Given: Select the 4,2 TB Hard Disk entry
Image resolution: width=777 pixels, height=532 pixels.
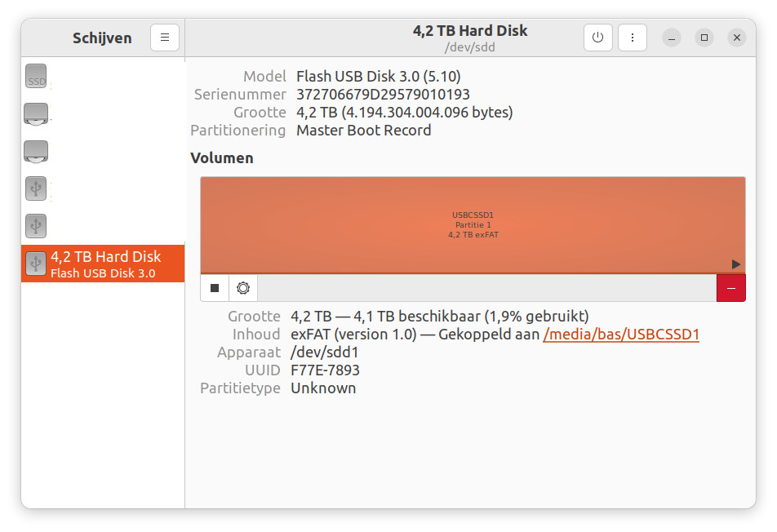Looking at the screenshot, I should [103, 264].
